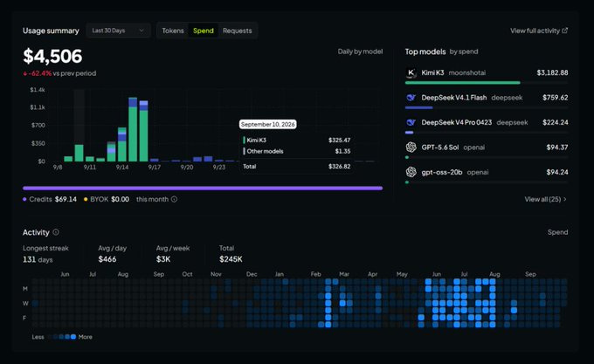This screenshot has width=594, height=364.
Task: Open the DeepSeek V4 Pro 0423 model row
Action: point(487,125)
